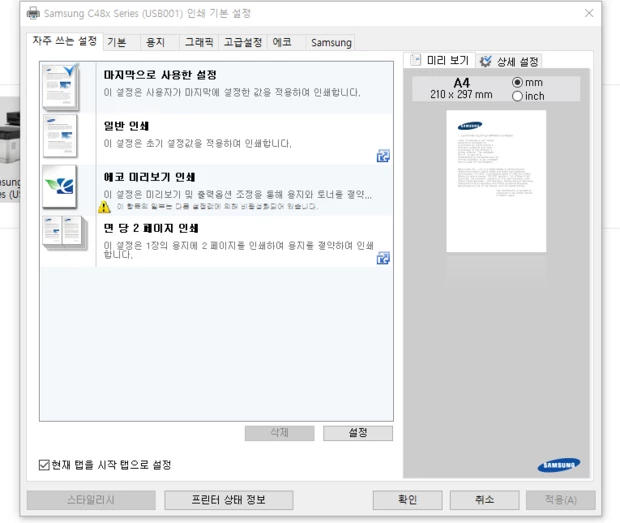Open the 고급설정 tab
The width and height of the screenshot is (620, 523).
click(243, 42)
